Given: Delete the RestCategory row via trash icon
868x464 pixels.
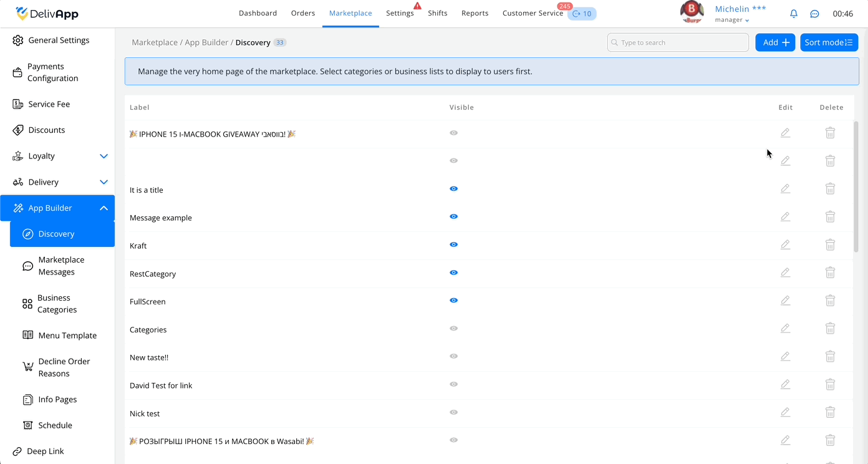Looking at the screenshot, I should point(830,273).
